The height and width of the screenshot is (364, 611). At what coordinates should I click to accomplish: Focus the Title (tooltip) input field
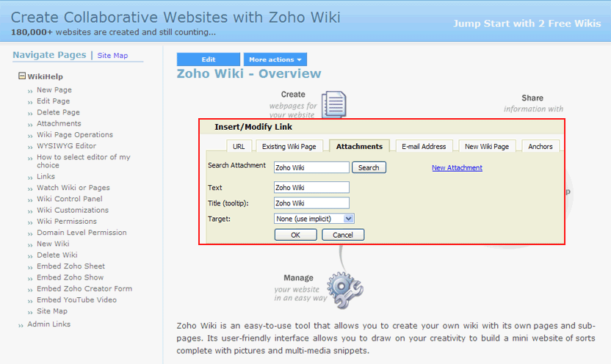pos(311,203)
